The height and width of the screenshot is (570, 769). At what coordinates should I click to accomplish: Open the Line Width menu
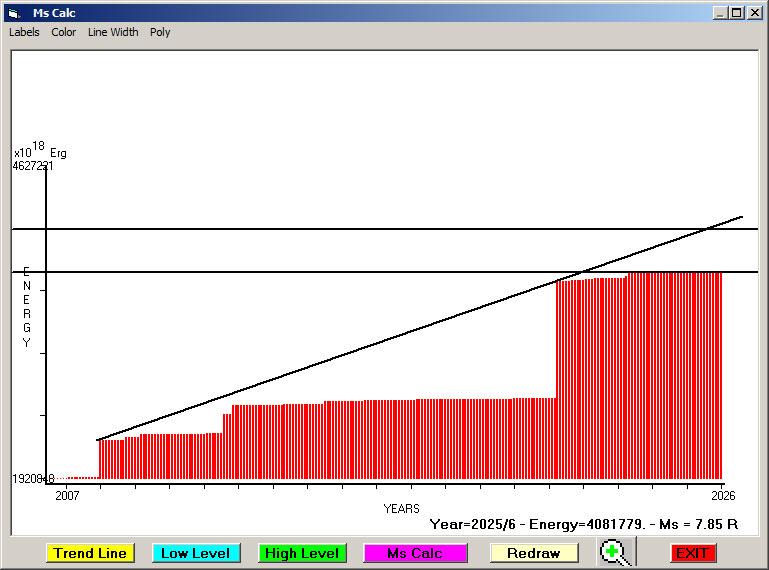point(113,32)
